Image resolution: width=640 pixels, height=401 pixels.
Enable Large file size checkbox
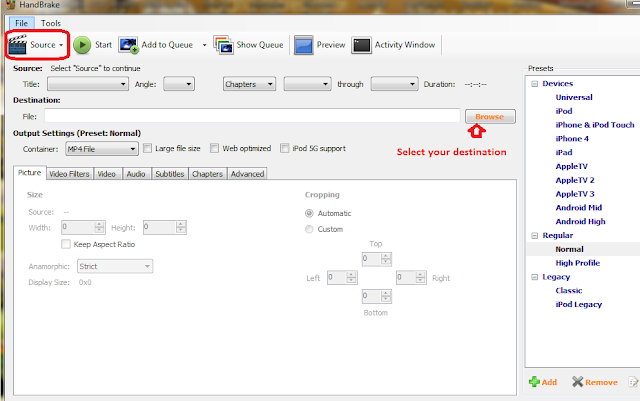point(147,148)
